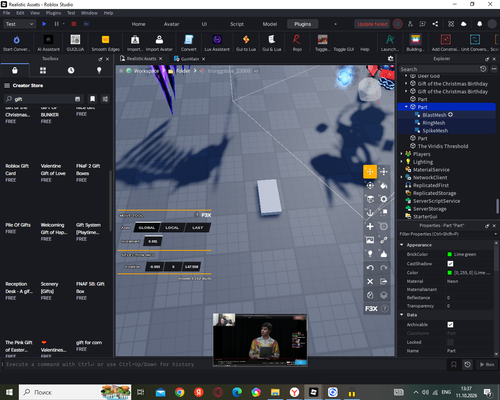This screenshot has height=400, width=500.
Task: Click the F3X Undo arrow
Action: coord(370,268)
